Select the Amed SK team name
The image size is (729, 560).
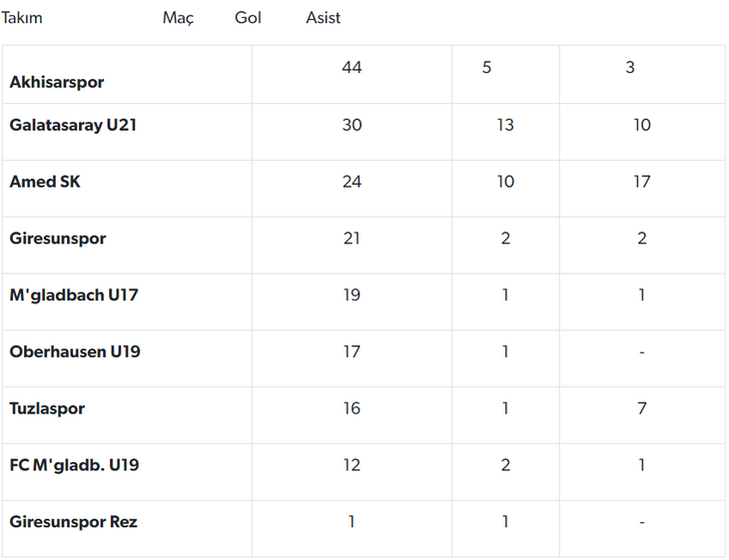point(45,182)
